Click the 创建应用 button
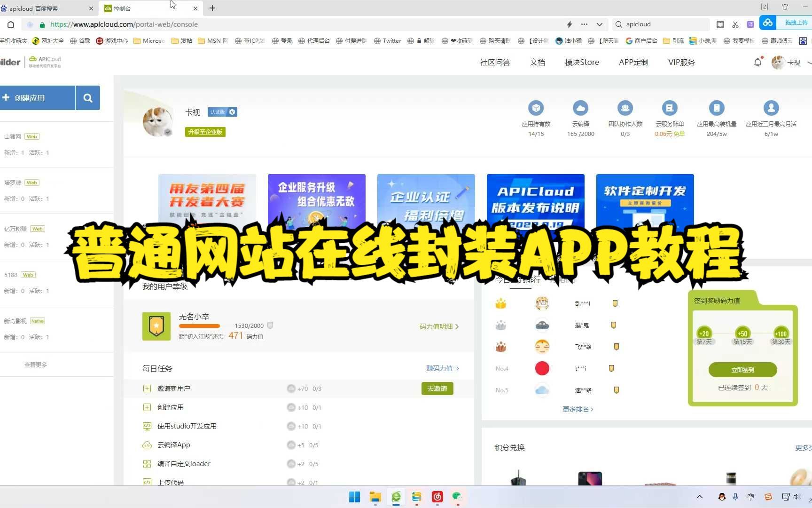The height and width of the screenshot is (508, 812). point(38,98)
